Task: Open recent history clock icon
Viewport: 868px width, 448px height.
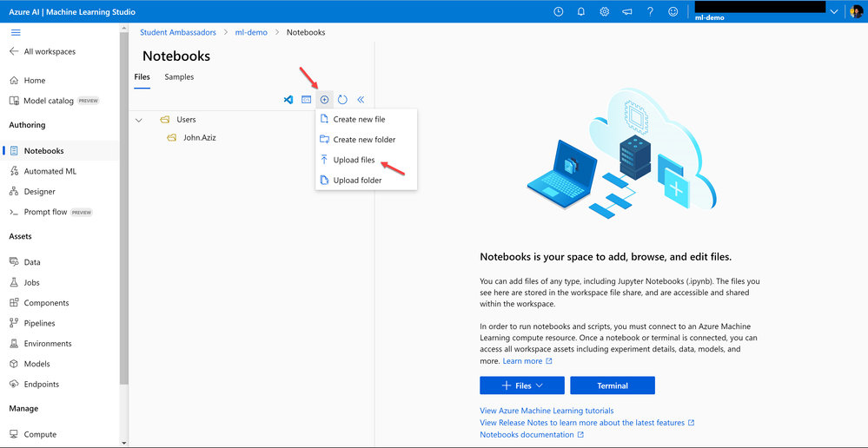Action: [x=559, y=11]
